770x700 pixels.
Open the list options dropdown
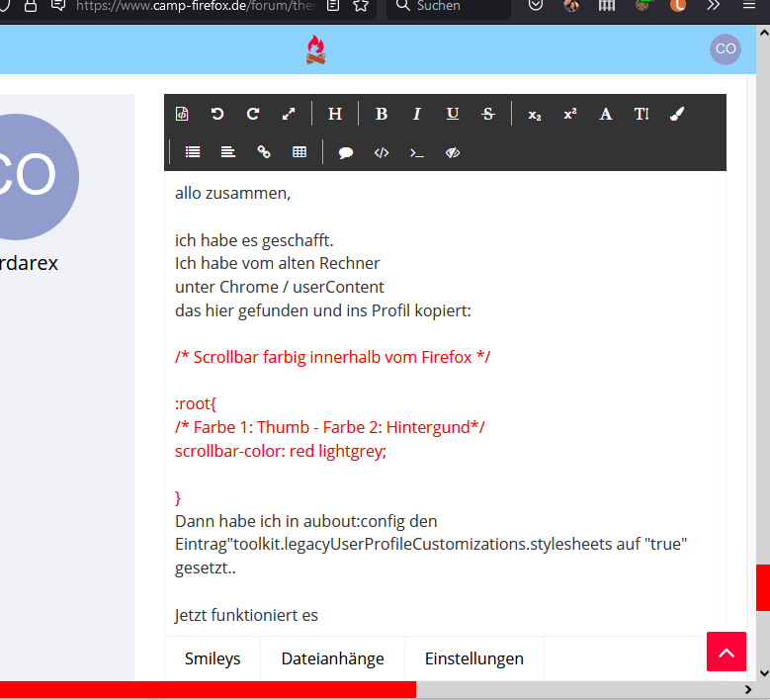(193, 152)
